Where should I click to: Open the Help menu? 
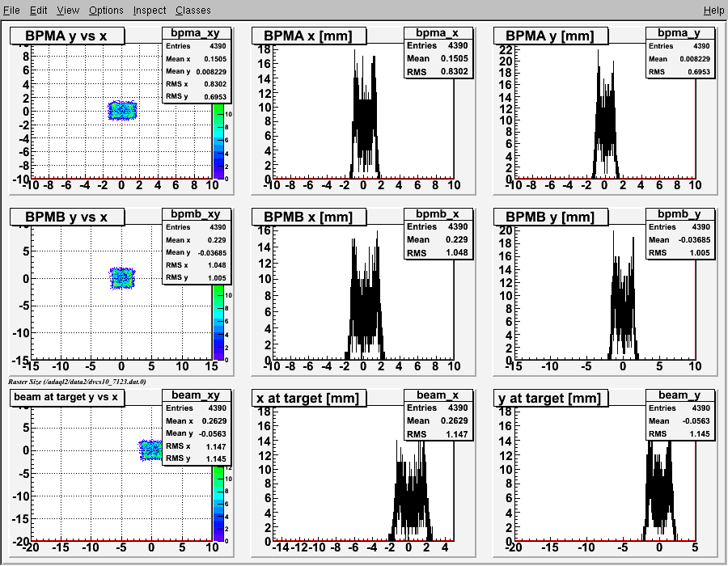point(713,10)
